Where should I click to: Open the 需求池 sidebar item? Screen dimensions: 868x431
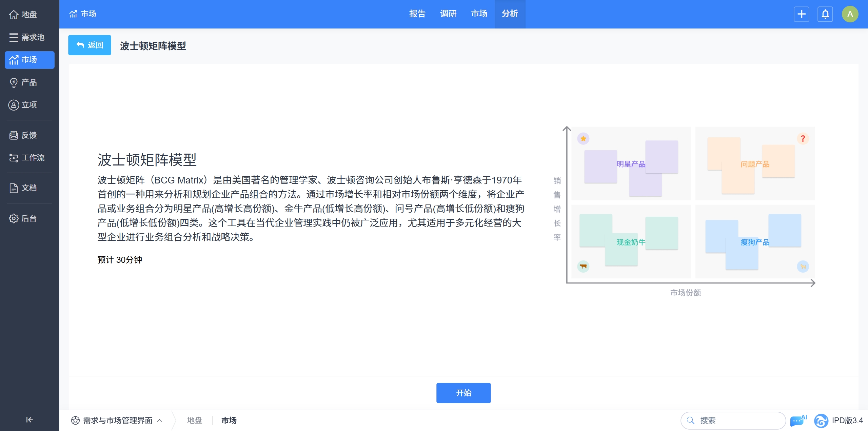(x=29, y=37)
